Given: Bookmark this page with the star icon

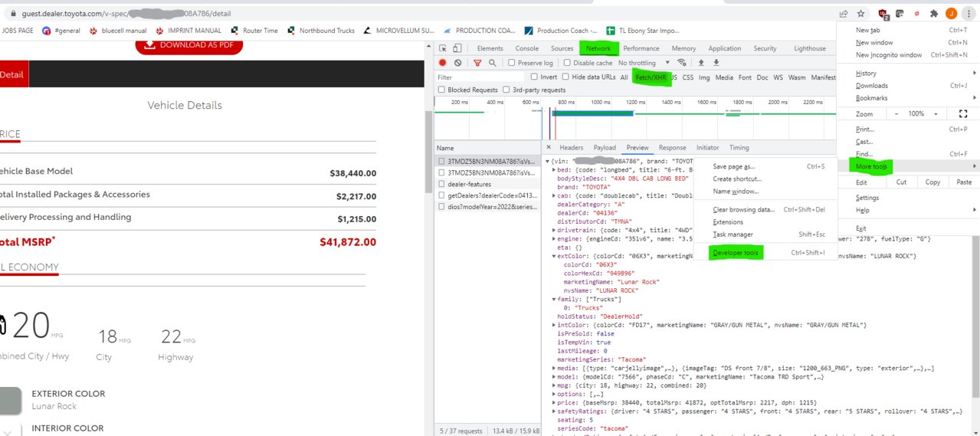Looking at the screenshot, I should coord(860,13).
